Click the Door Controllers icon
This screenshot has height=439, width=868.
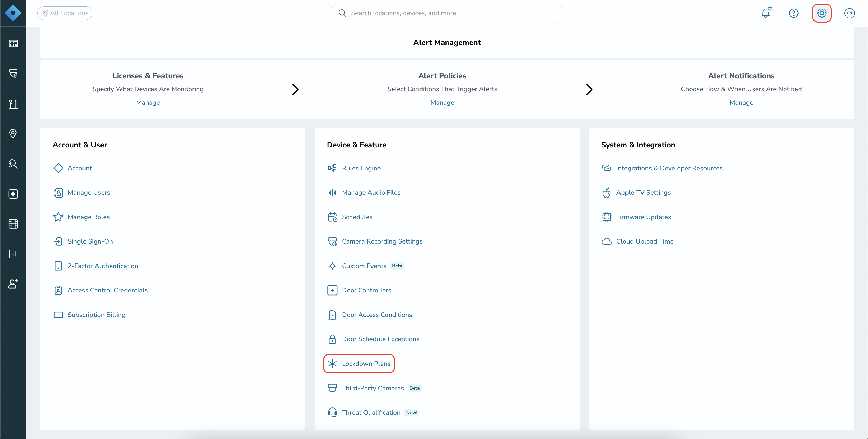pyautogui.click(x=332, y=290)
